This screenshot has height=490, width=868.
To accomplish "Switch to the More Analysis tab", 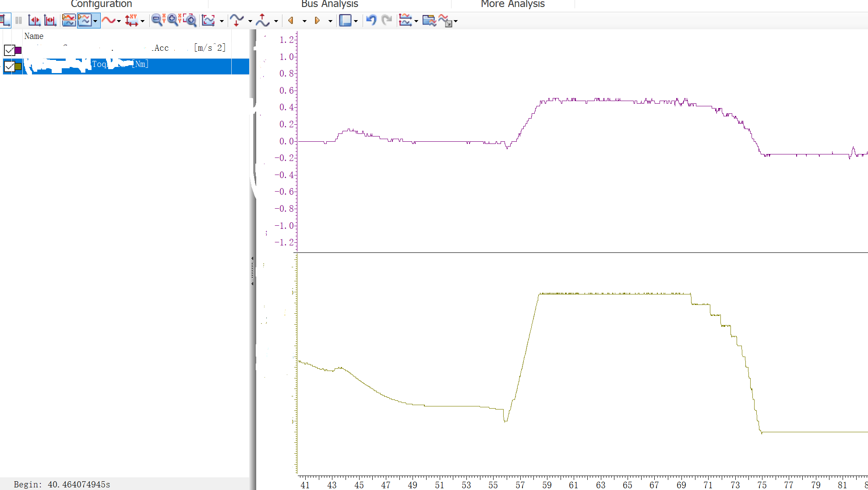I will [x=512, y=4].
